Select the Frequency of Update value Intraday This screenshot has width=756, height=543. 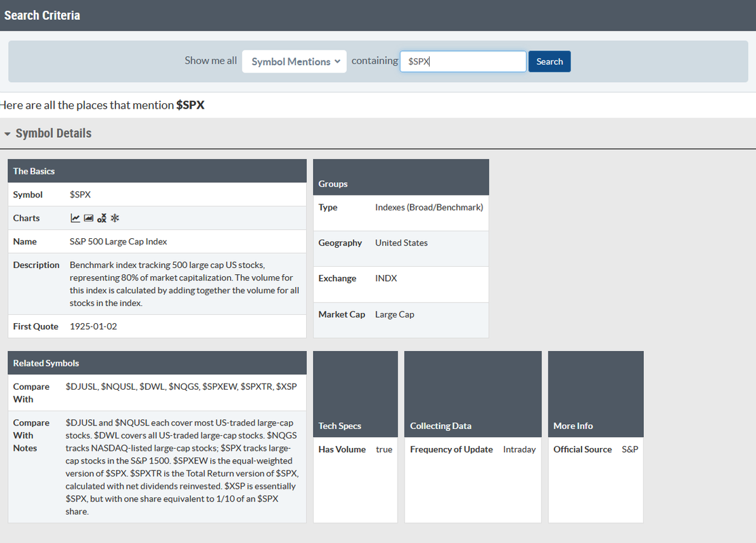[x=519, y=449]
